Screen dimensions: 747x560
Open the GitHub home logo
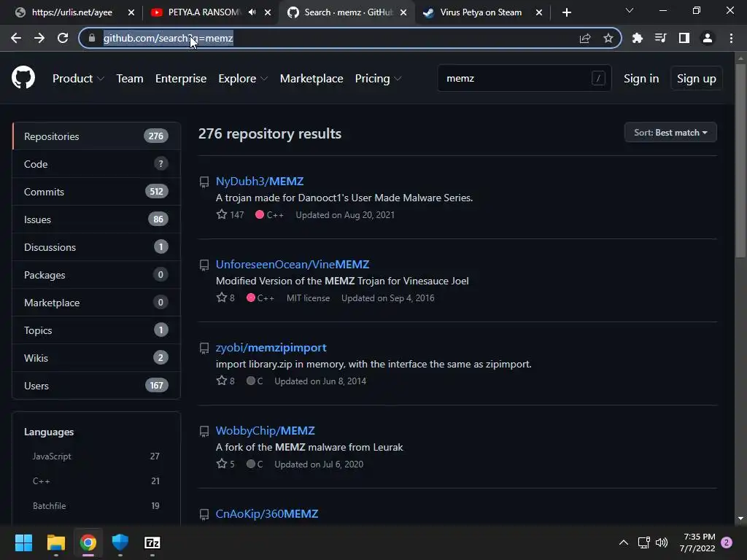(23, 78)
